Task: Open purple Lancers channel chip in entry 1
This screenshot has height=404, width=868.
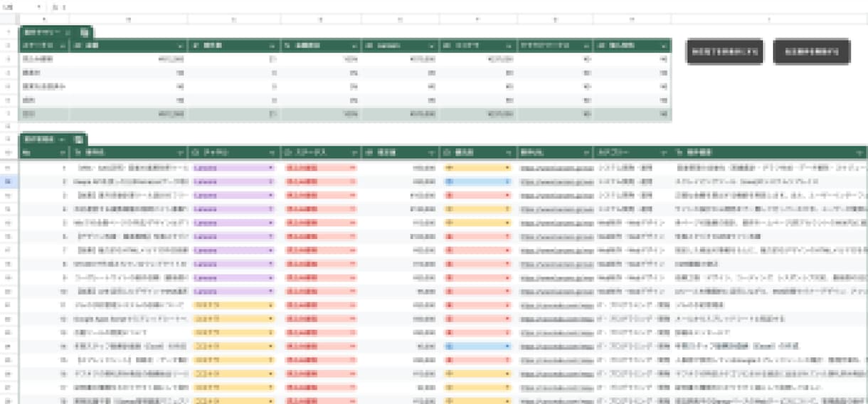Action: [233, 169]
